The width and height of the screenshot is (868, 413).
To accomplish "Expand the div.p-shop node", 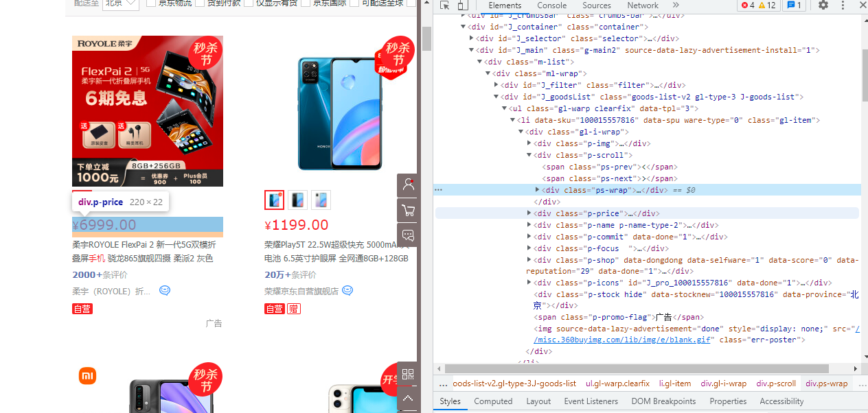I will [529, 260].
